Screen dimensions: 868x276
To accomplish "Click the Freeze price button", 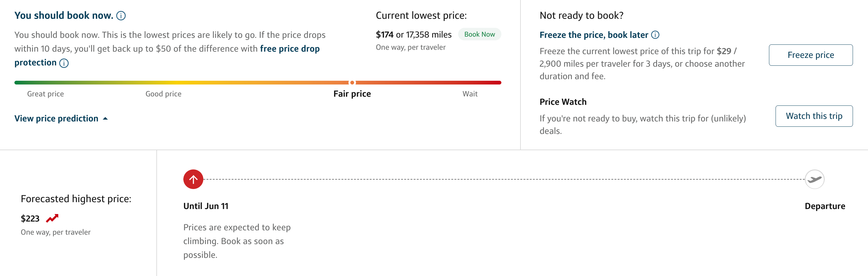I will pos(810,55).
